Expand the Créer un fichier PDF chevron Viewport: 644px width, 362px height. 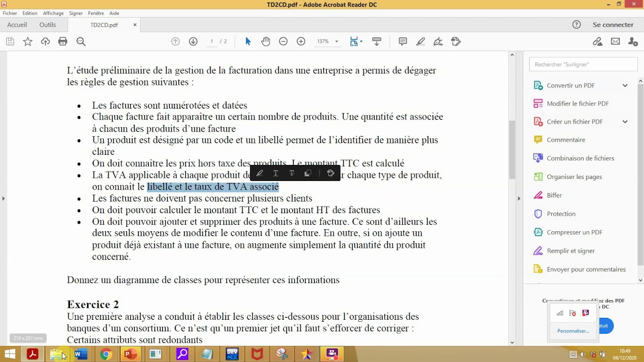point(625,122)
